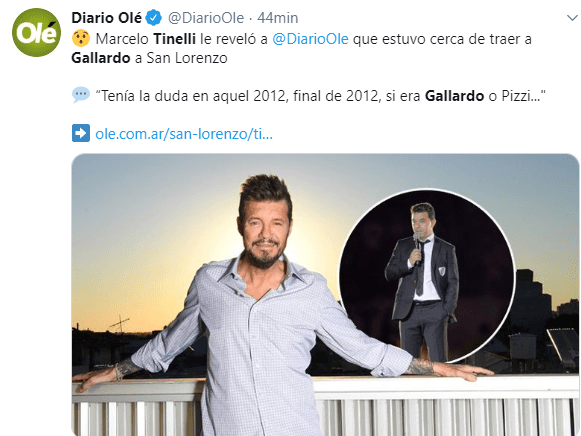Click the white railing in the photo
Viewport: 581px width, 436px height.
[445, 406]
